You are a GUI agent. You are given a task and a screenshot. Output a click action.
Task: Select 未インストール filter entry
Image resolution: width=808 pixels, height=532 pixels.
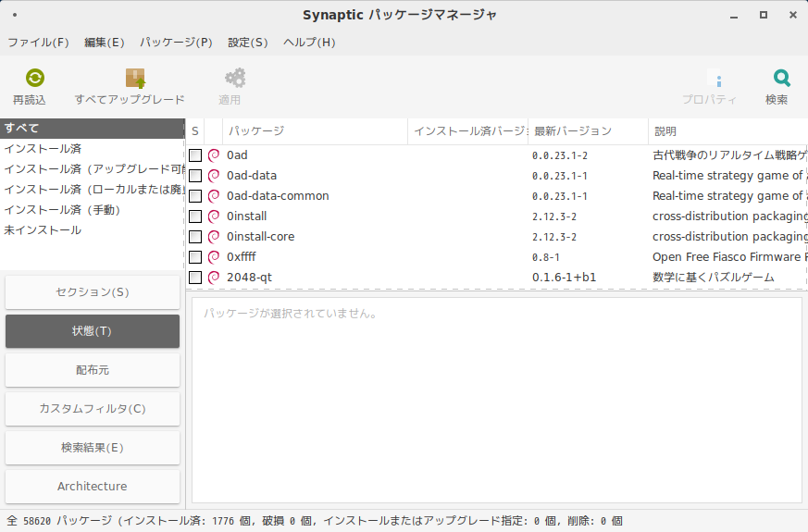[x=93, y=230]
